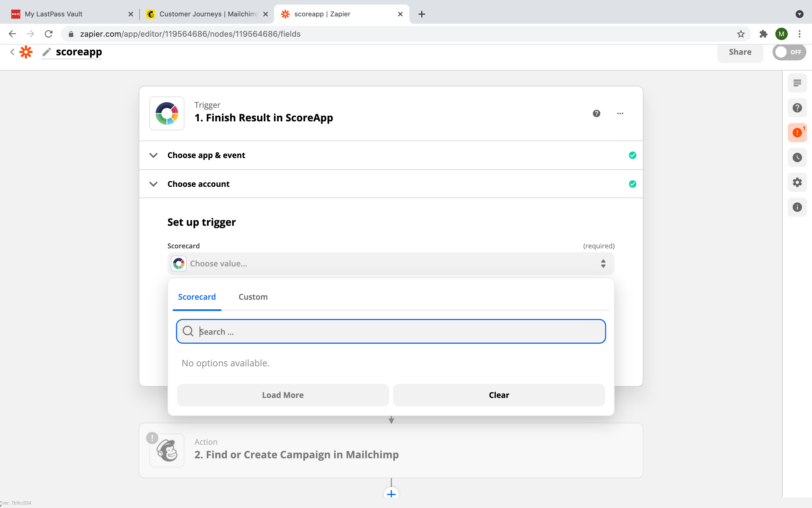
Task: Open the outline panel icon in sidebar
Action: click(x=797, y=83)
